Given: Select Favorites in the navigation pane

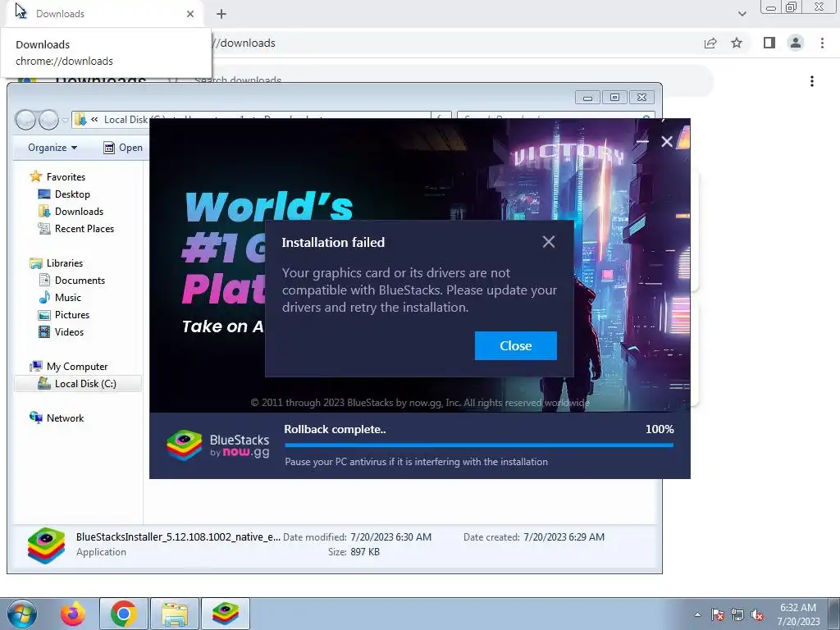Looking at the screenshot, I should tap(66, 177).
